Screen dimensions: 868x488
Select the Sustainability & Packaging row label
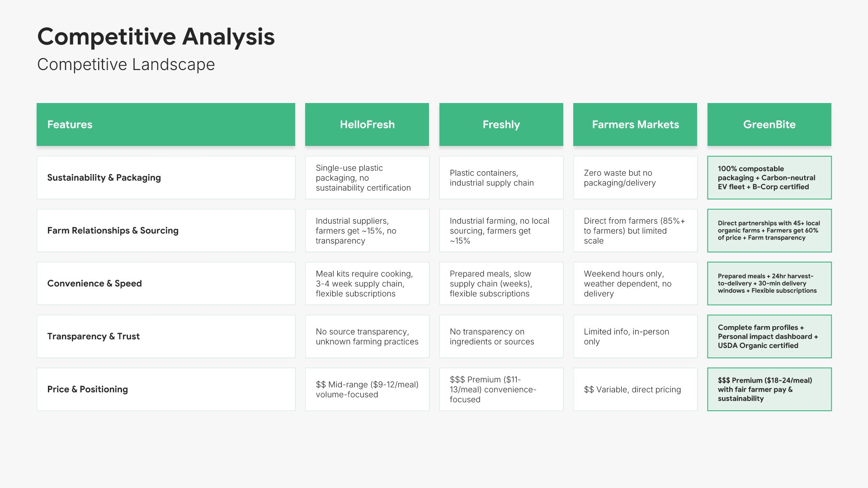[x=104, y=178]
